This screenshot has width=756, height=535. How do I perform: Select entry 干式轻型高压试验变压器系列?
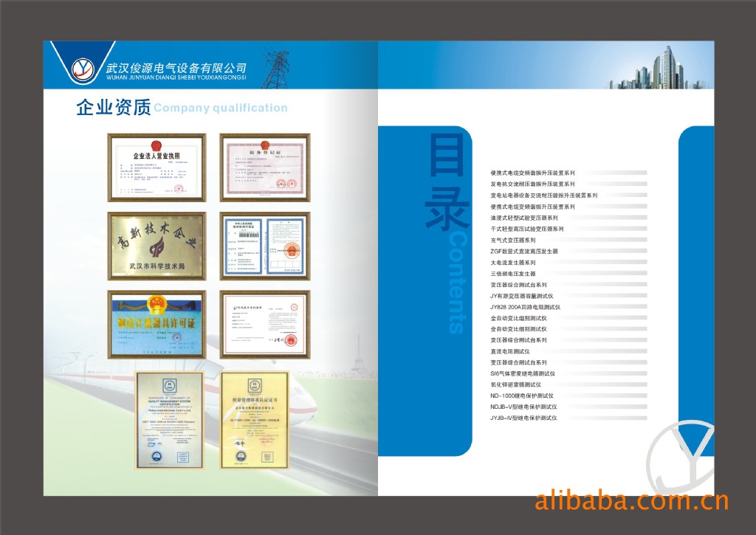click(x=527, y=229)
